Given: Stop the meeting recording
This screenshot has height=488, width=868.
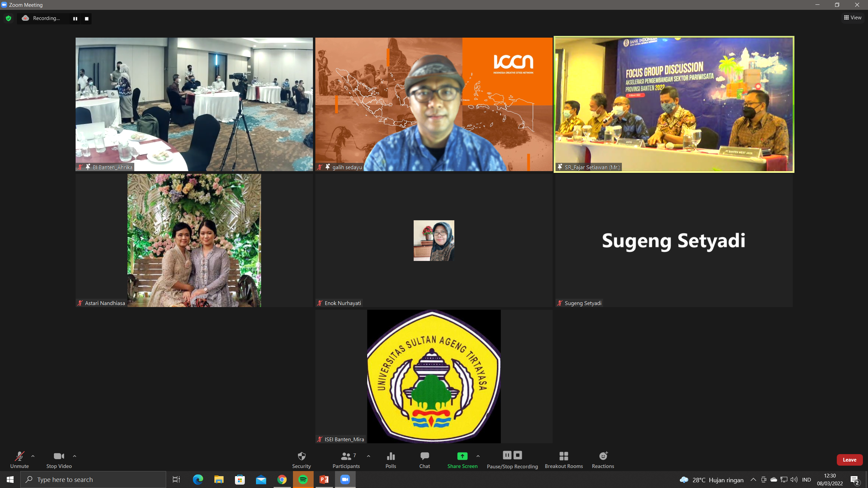Looking at the screenshot, I should (x=86, y=19).
